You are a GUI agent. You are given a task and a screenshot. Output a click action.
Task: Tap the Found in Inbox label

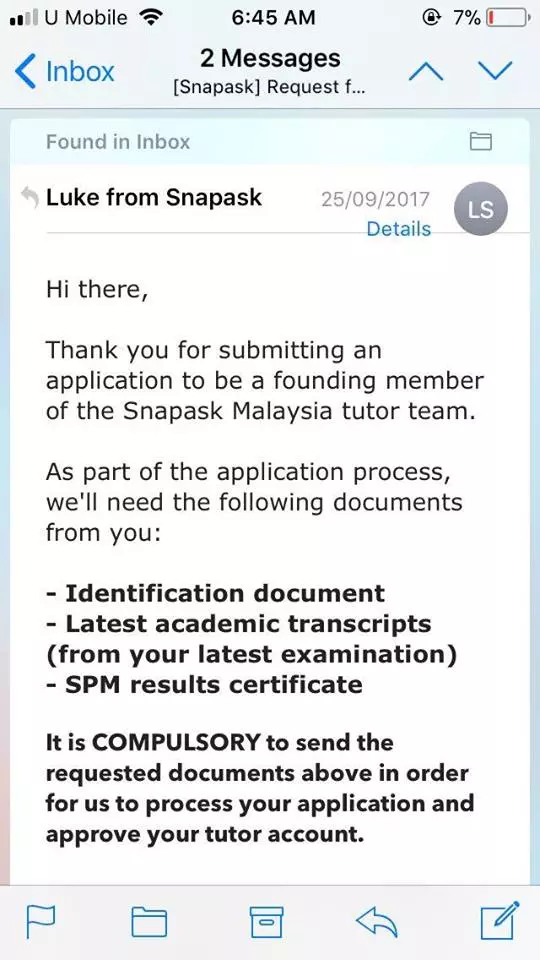click(x=118, y=142)
